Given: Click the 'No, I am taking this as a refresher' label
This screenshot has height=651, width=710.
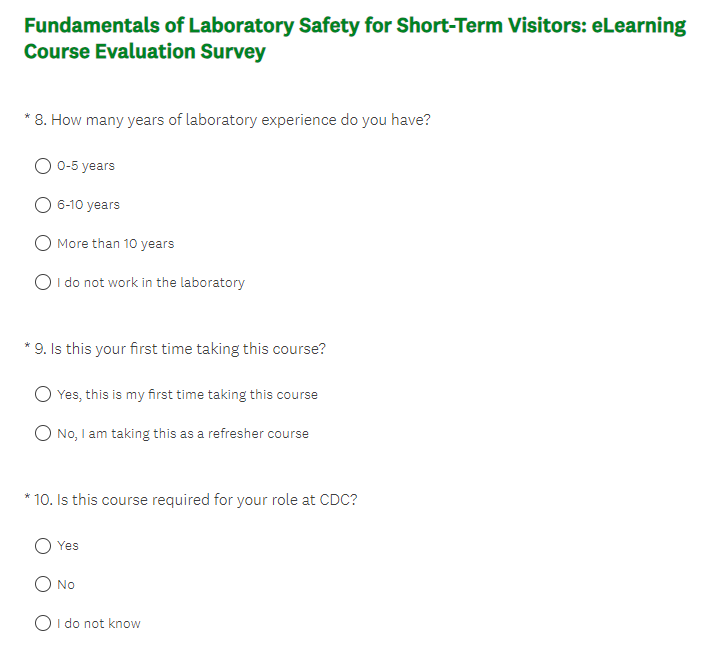Looking at the screenshot, I should click(x=183, y=434).
